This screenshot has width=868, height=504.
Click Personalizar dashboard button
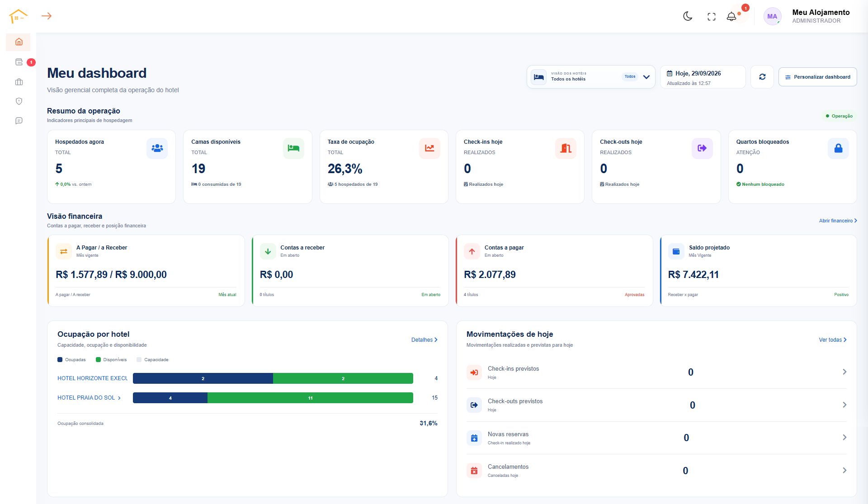[817, 77]
